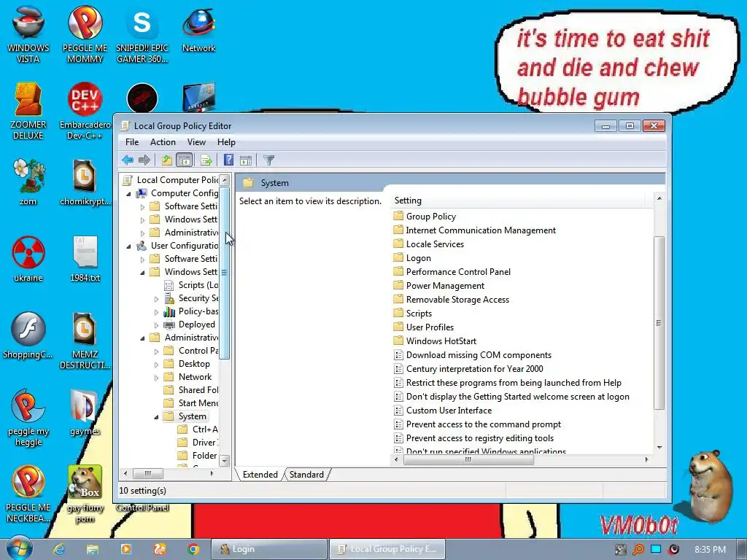Open Windows Explorer from the taskbar
747x560 pixels.
click(93, 549)
